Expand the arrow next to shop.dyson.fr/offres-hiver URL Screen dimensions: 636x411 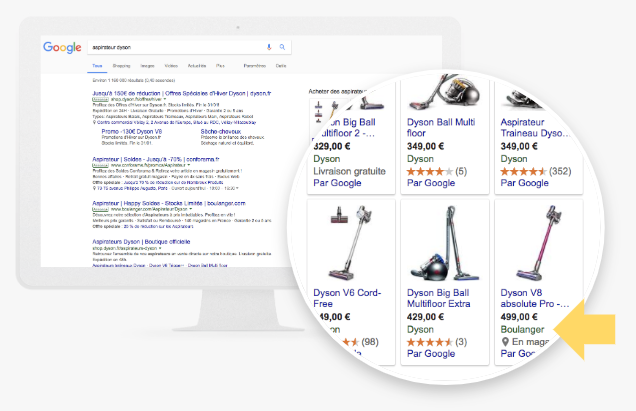[x=165, y=99]
